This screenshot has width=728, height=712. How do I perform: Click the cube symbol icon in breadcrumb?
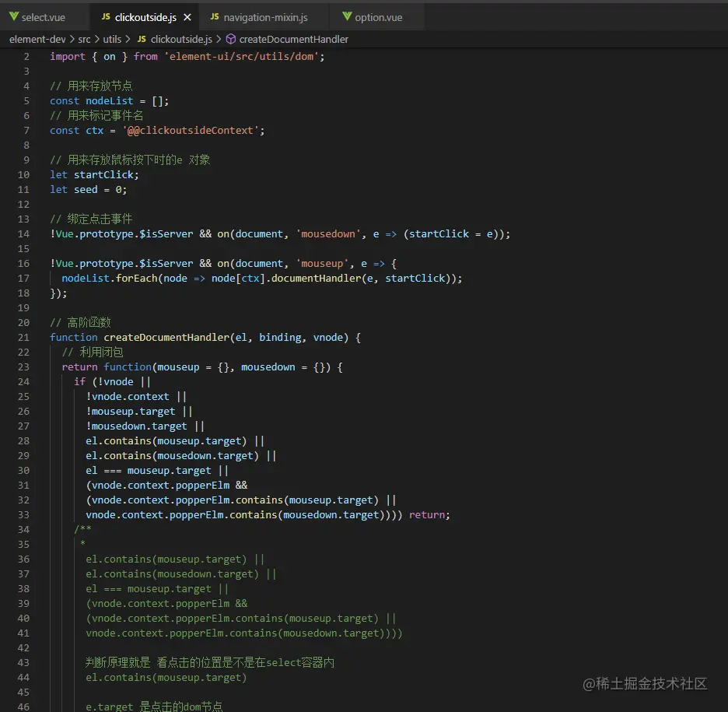coord(231,39)
